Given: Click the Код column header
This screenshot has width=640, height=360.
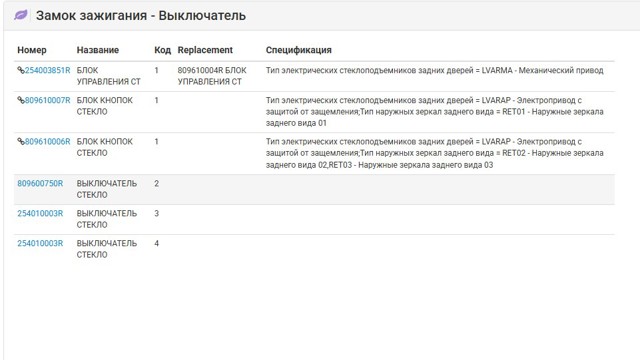Looking at the screenshot, I should coord(162,50).
